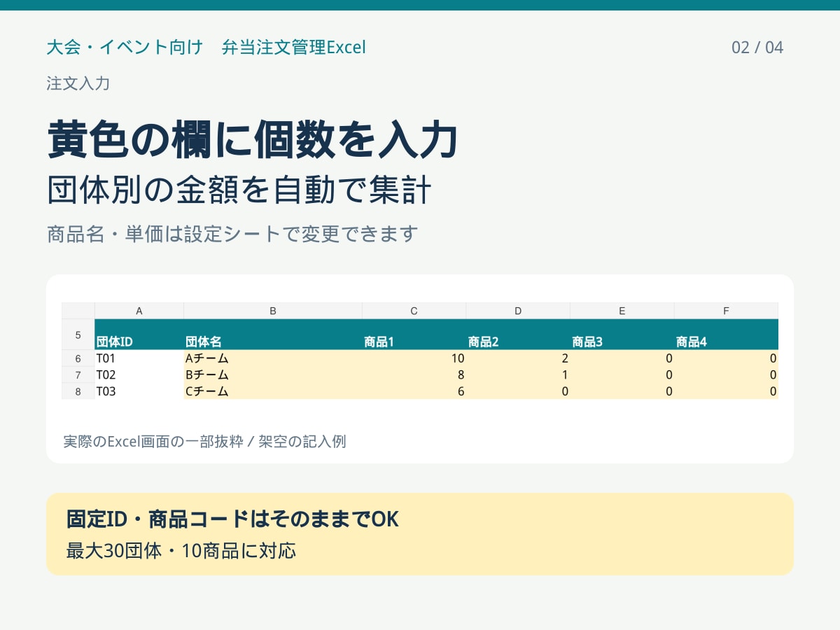
Task: Click 商品4 cell in Cチーム row
Action: pyautogui.click(x=727, y=391)
